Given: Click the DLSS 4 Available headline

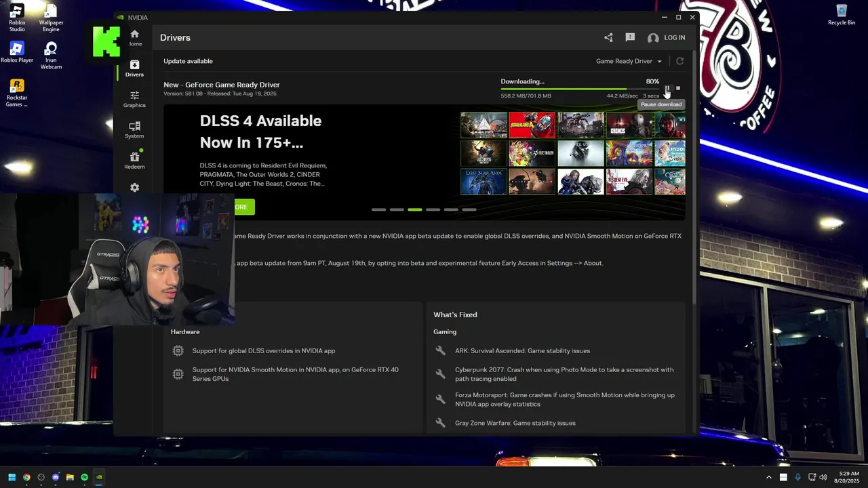Looking at the screenshot, I should [x=260, y=131].
